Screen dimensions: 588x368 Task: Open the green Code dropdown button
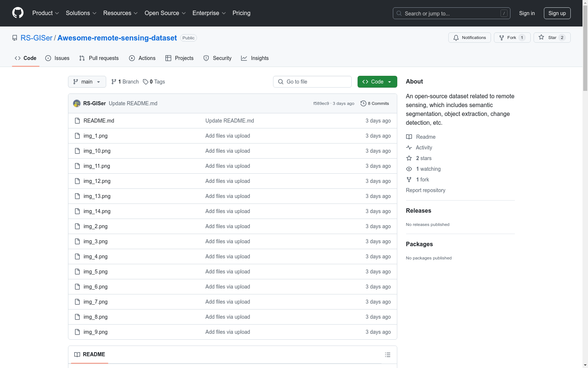pyautogui.click(x=377, y=82)
